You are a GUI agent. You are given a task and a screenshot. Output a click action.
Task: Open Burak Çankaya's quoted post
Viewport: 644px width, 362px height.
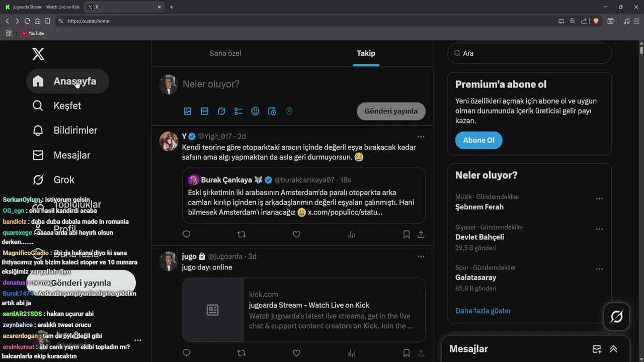(304, 196)
